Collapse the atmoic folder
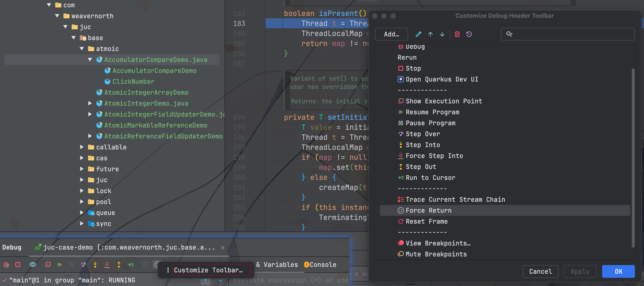The width and height of the screenshot is (644, 286). click(x=82, y=49)
